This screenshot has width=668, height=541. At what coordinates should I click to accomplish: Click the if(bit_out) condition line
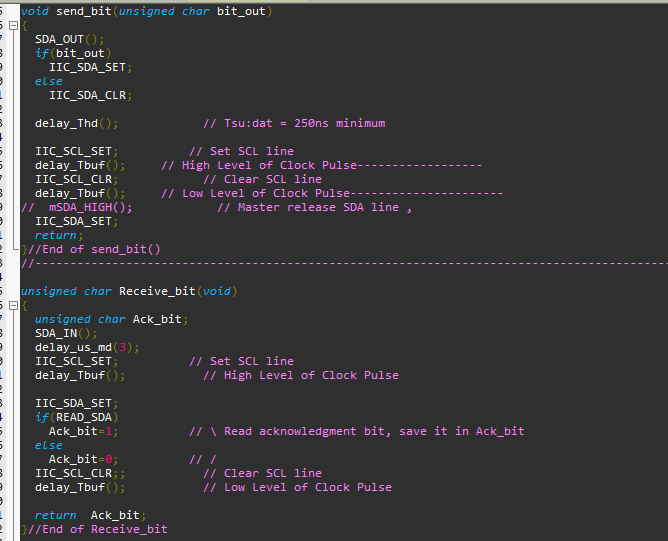click(73, 53)
